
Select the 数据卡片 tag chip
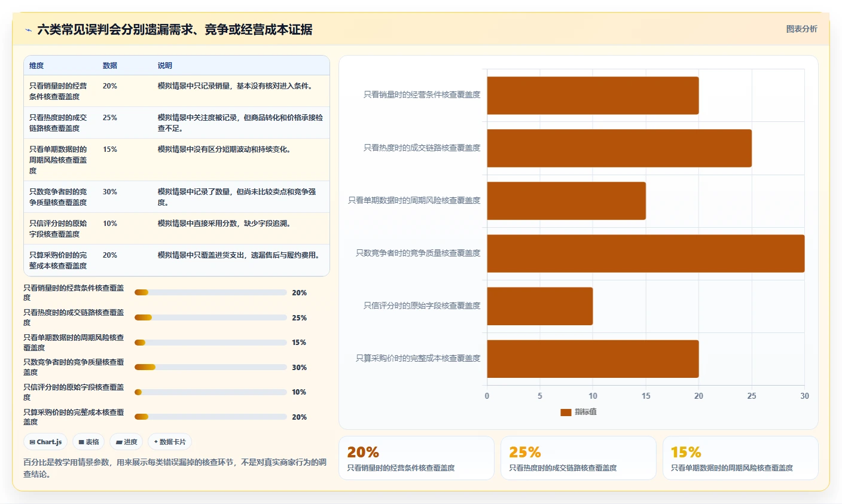pyautogui.click(x=170, y=442)
